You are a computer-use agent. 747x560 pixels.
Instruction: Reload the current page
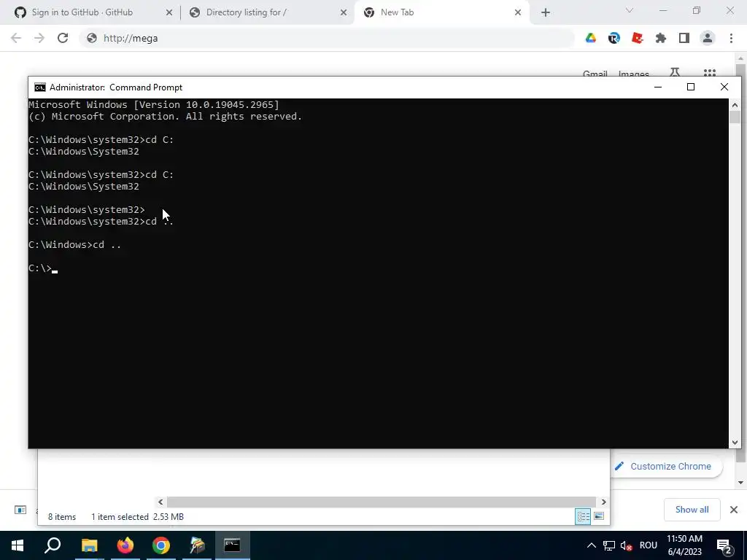[63, 38]
